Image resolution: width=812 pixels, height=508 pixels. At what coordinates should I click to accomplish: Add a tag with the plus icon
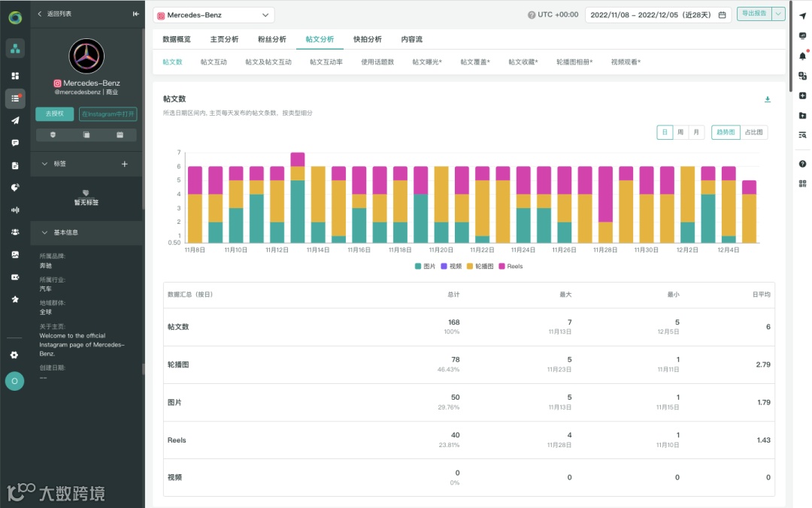tap(124, 164)
